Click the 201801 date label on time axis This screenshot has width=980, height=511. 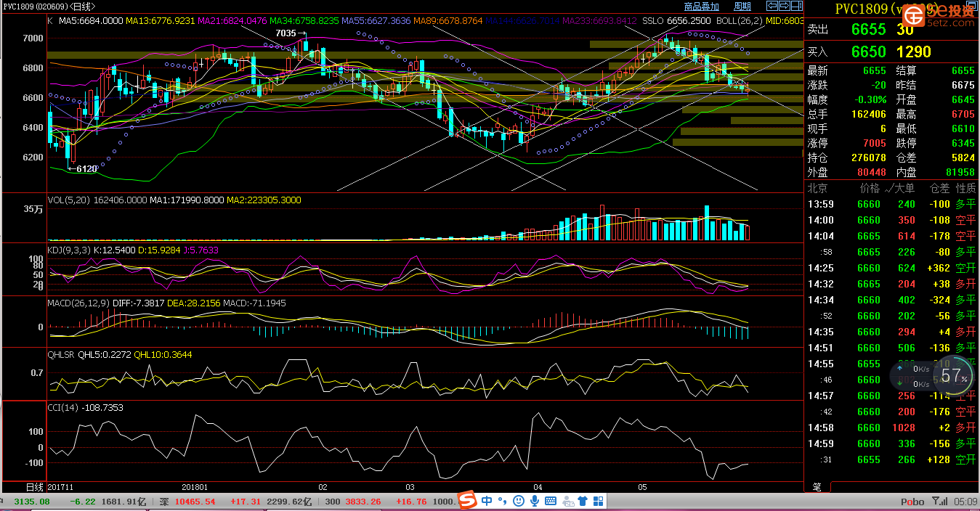(195, 487)
